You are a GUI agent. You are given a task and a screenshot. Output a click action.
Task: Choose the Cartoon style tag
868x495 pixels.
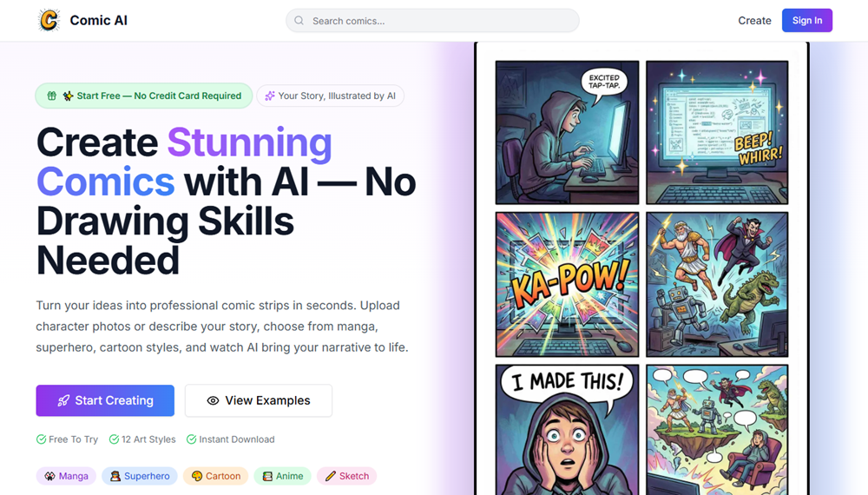coord(216,476)
